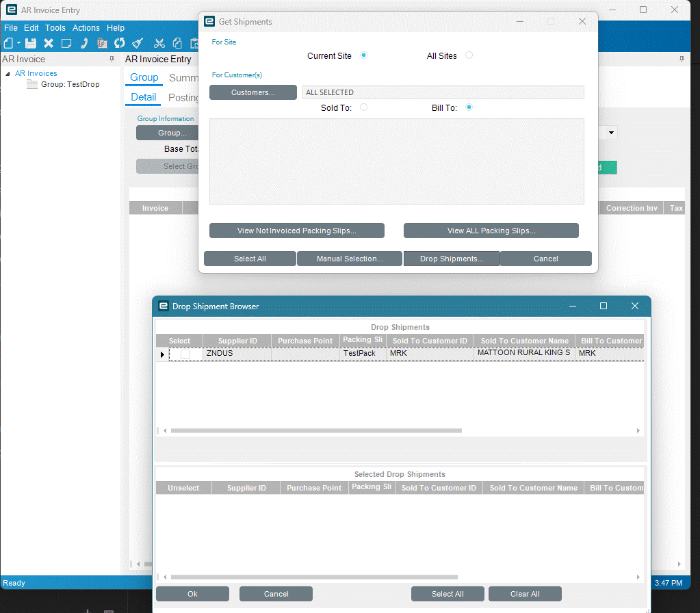Click the row selector arrow for ZNDUS
The width and height of the screenshot is (700, 613).
[x=162, y=354]
